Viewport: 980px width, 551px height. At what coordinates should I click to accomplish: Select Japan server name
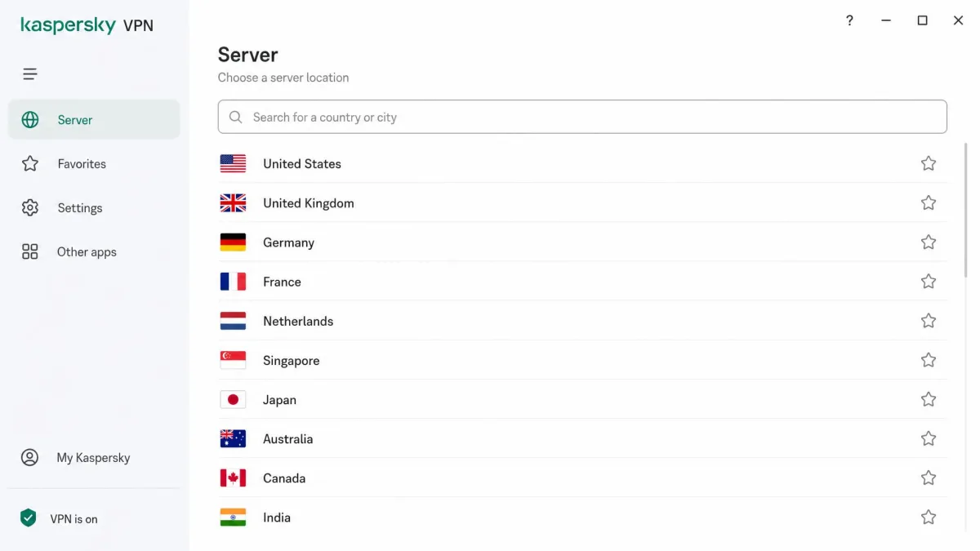point(279,400)
